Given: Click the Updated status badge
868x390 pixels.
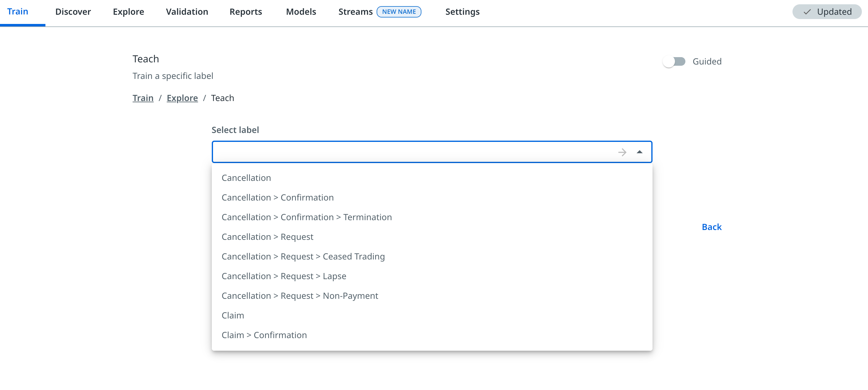Looking at the screenshot, I should click(x=827, y=12).
